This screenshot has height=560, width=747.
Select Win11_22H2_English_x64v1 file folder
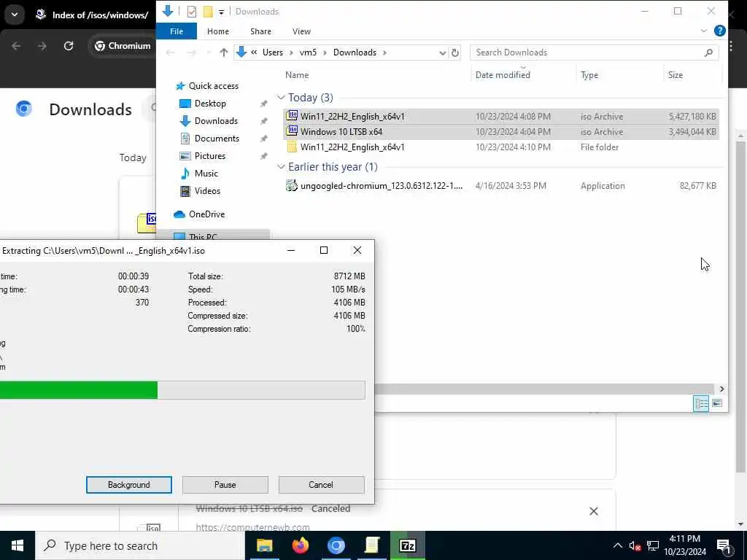click(500, 147)
